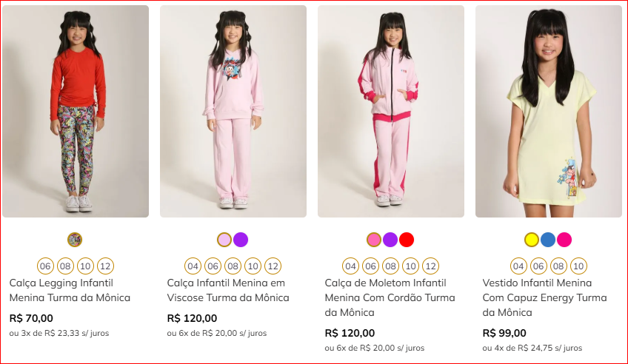Select magenta color for Vestido Infantil
Viewport: 628px width, 364px height.
coord(564,240)
